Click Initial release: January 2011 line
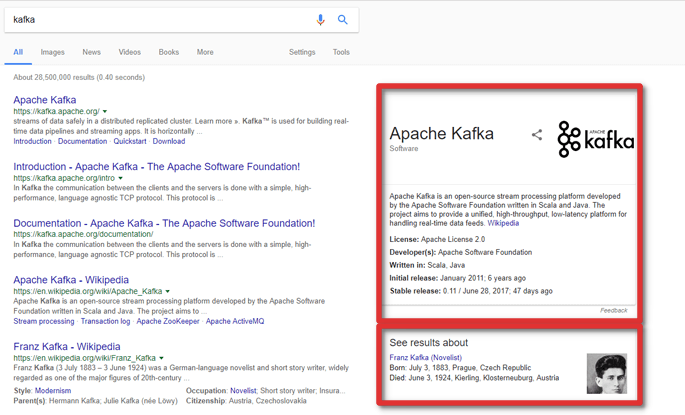The height and width of the screenshot is (415, 685). [457, 278]
